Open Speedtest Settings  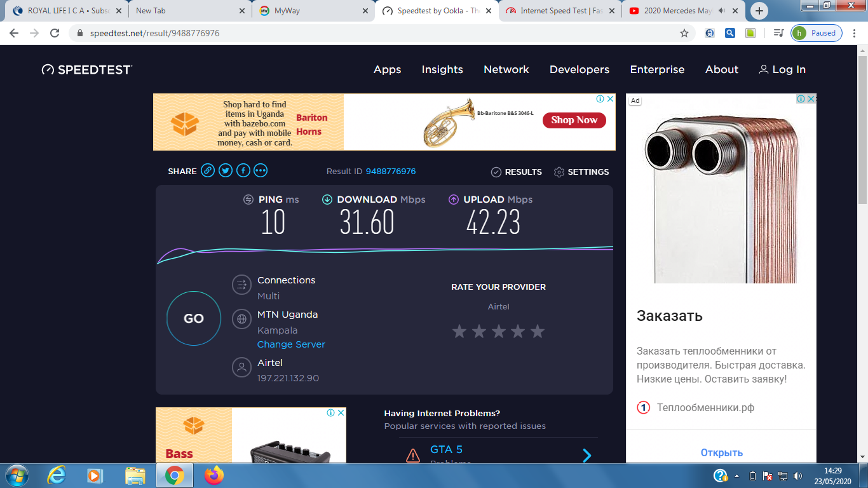[581, 172]
